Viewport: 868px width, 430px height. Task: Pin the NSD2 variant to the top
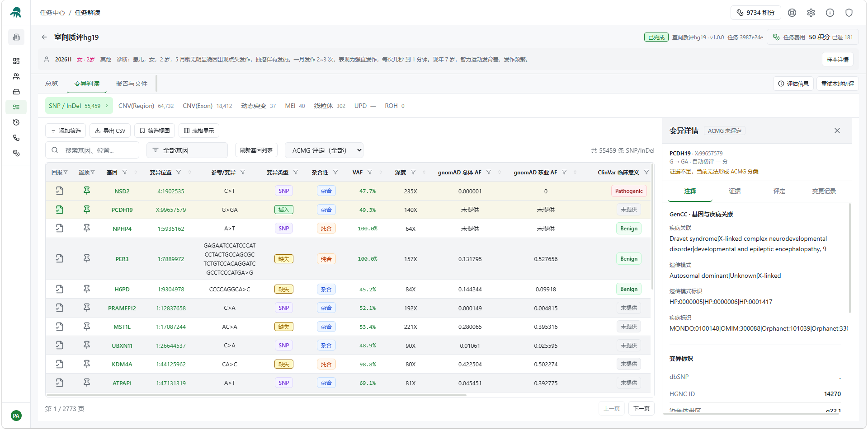87,191
